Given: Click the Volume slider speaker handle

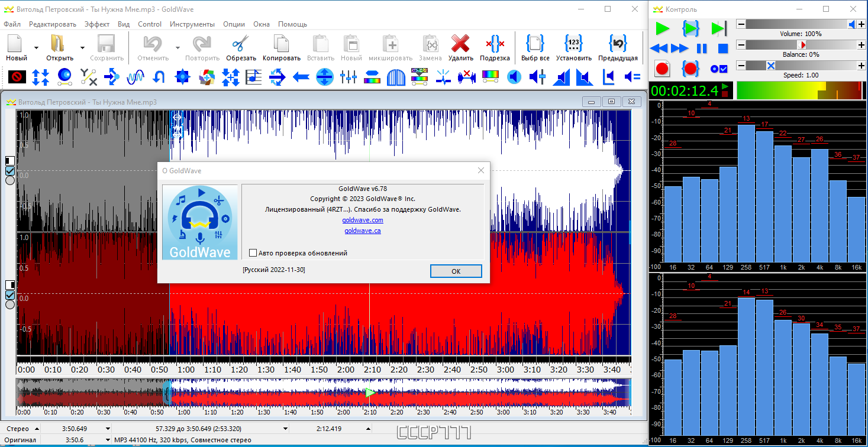Looking at the screenshot, I should point(852,24).
